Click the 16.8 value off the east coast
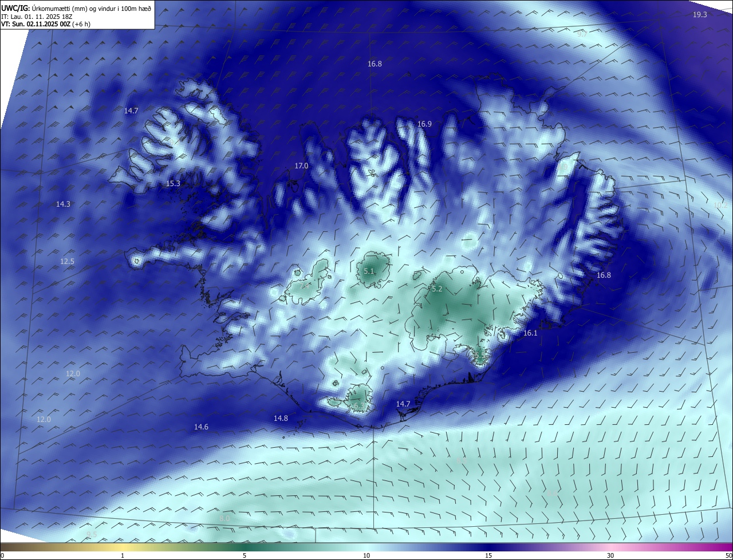This screenshot has height=560, width=733. 604,275
